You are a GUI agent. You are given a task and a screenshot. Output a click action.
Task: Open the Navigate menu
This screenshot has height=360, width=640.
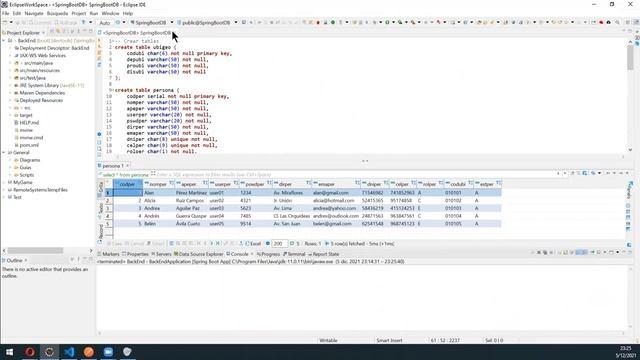click(34, 13)
